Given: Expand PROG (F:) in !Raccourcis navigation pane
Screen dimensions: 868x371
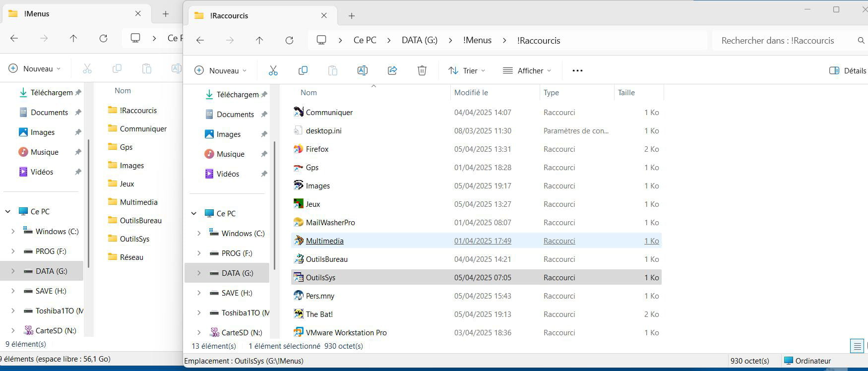Looking at the screenshot, I should [x=199, y=253].
